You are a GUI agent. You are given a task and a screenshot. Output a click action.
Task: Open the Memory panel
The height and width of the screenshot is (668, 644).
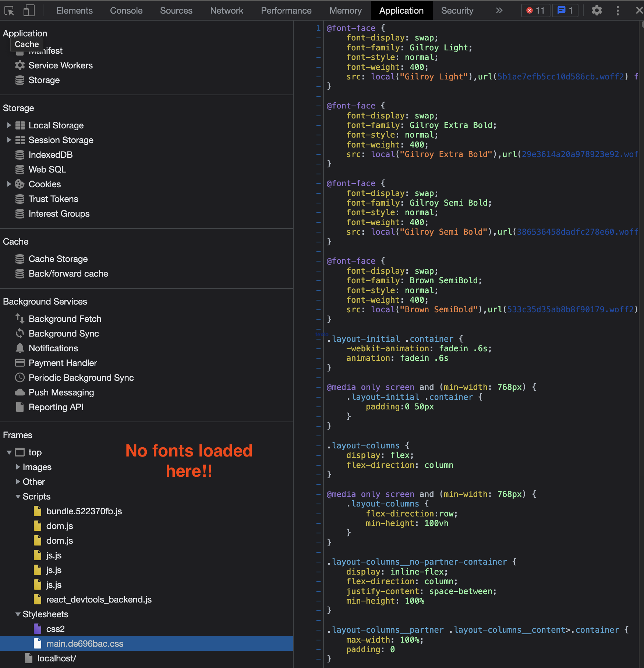pyautogui.click(x=345, y=10)
